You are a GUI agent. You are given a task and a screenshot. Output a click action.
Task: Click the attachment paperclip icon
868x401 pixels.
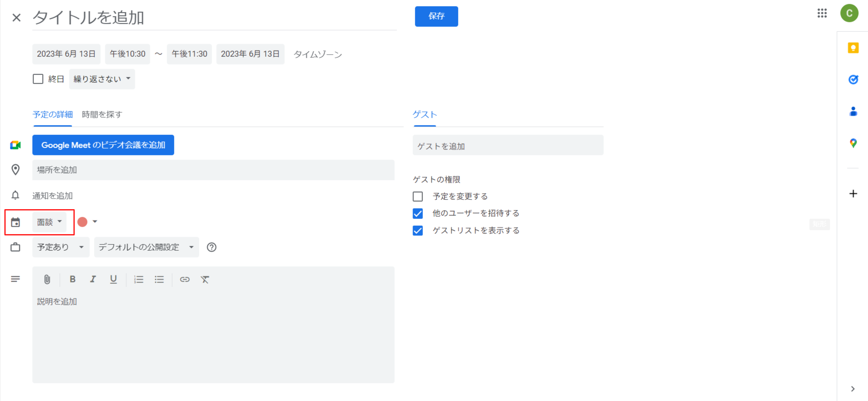pyautogui.click(x=47, y=279)
